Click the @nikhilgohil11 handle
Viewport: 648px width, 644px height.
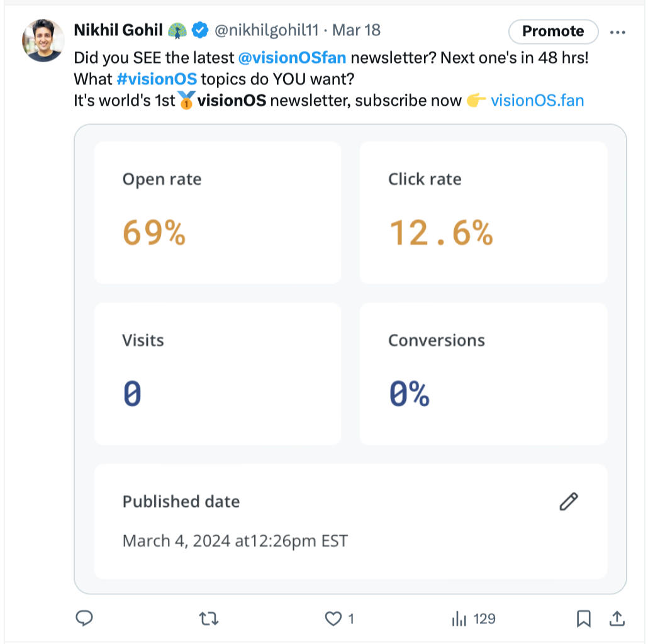(267, 30)
